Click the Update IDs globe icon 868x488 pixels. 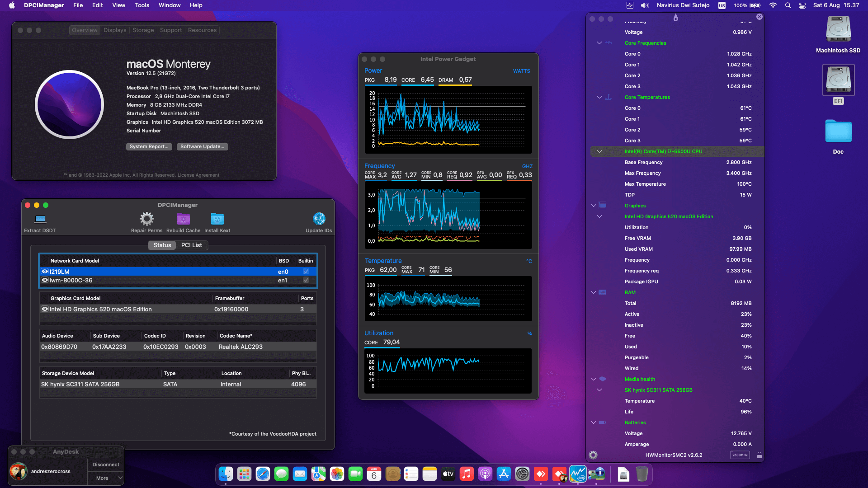(319, 219)
